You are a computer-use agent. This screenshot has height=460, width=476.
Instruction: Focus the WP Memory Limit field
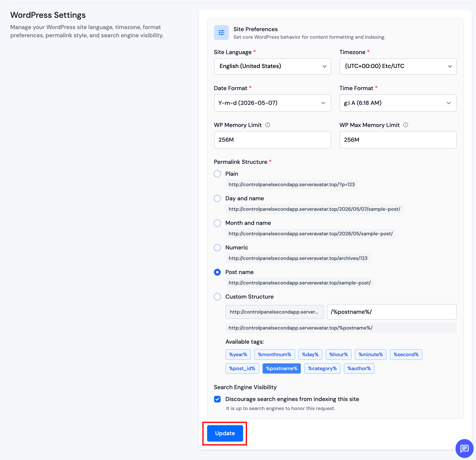tap(273, 140)
